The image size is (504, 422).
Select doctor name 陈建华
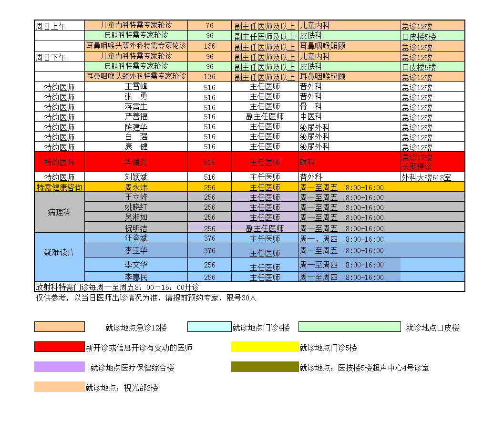point(136,127)
